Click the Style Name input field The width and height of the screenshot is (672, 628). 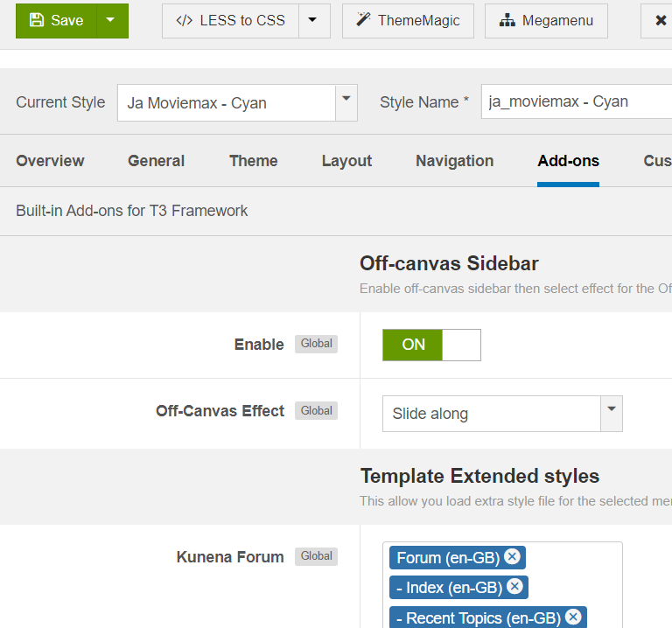tap(577, 102)
